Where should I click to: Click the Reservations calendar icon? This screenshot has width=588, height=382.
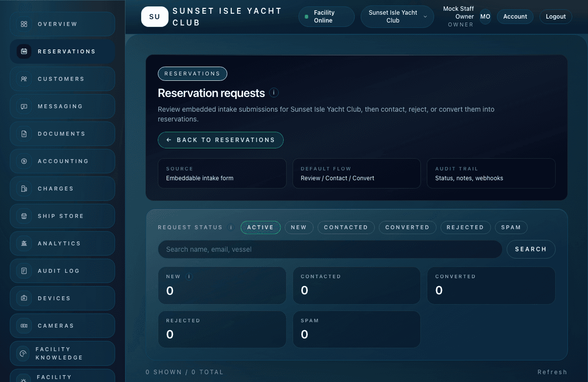click(x=24, y=51)
